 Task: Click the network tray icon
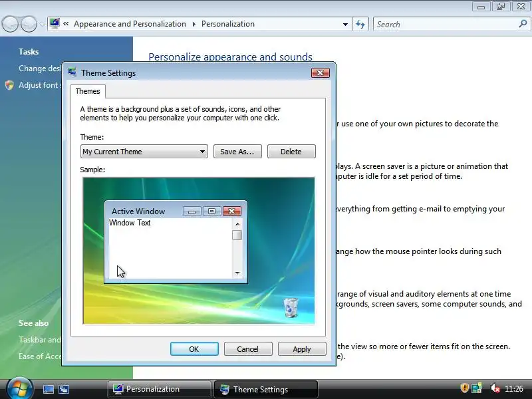(477, 388)
